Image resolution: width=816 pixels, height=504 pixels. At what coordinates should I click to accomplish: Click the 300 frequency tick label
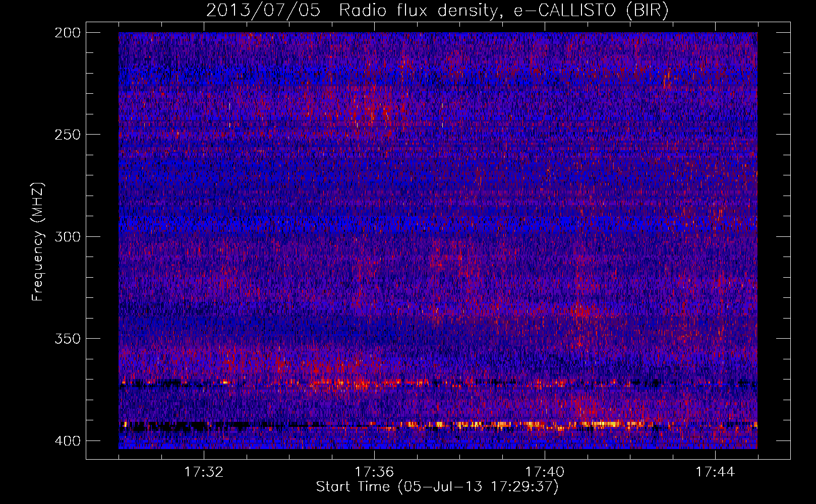pos(67,236)
